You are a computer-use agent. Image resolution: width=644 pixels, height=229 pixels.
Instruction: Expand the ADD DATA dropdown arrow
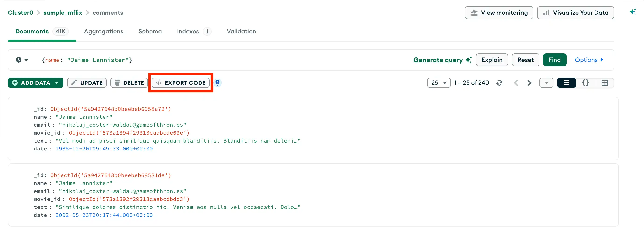(x=56, y=82)
